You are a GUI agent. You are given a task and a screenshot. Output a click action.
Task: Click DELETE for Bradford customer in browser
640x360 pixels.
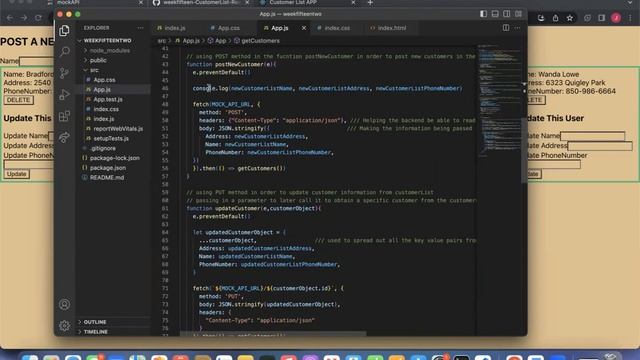[18, 100]
